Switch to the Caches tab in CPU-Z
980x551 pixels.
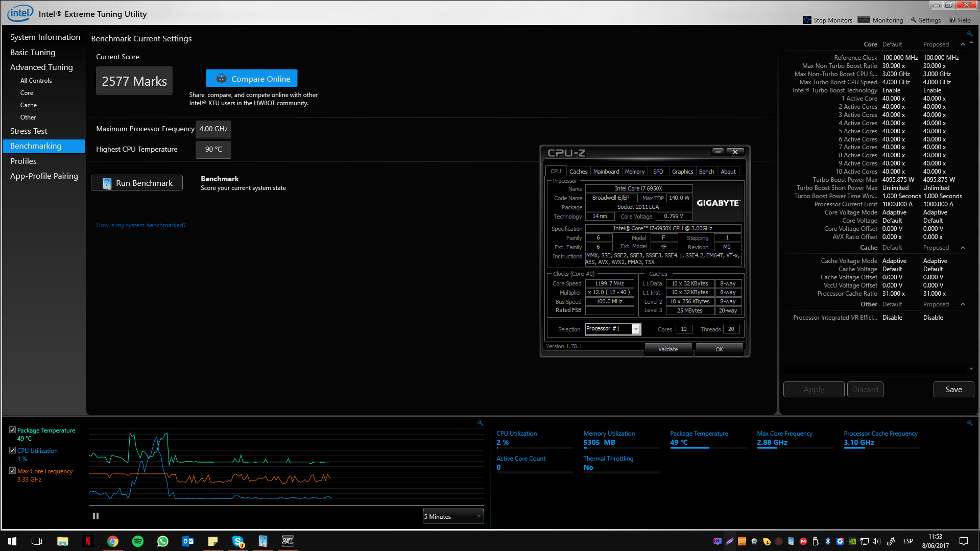pyautogui.click(x=578, y=172)
